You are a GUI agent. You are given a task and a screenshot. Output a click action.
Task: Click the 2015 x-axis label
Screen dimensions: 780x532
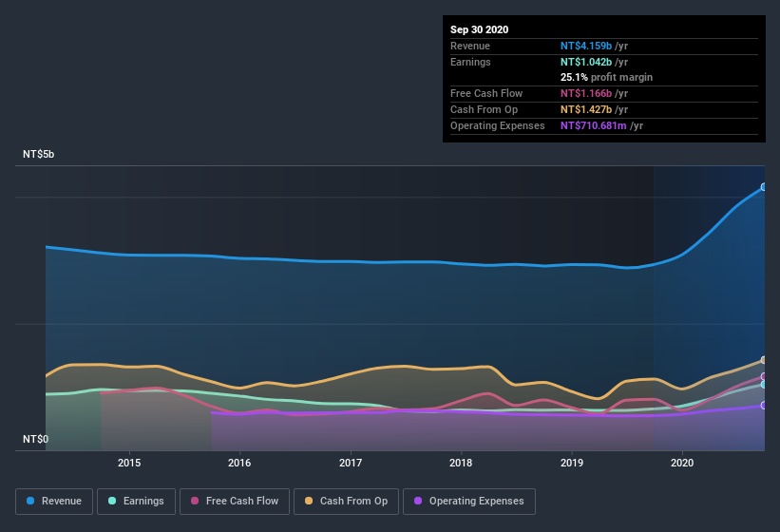[x=129, y=463]
